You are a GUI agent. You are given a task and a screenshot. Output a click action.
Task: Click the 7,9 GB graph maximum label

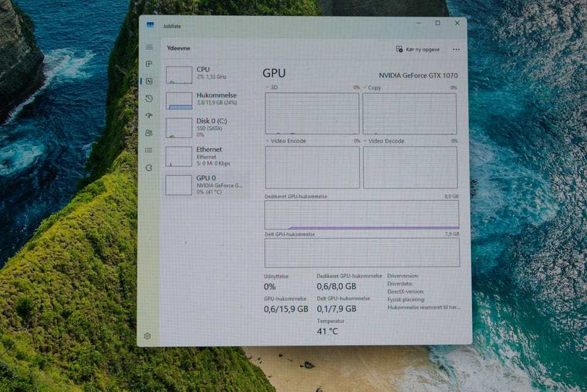[452, 234]
